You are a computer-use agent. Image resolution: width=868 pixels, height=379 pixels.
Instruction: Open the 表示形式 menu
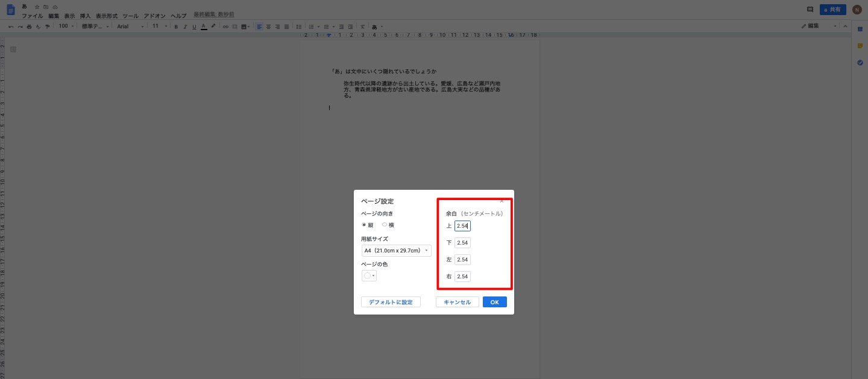pos(107,15)
